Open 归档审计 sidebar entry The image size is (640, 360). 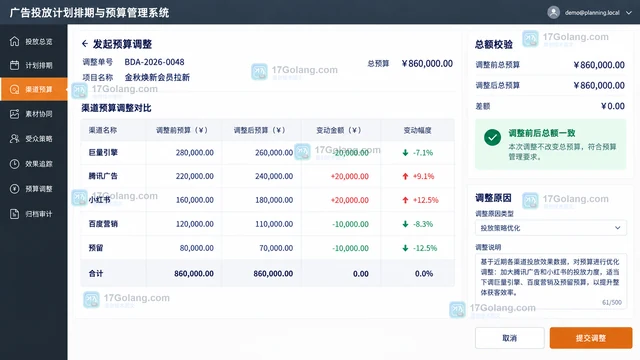tap(34, 213)
